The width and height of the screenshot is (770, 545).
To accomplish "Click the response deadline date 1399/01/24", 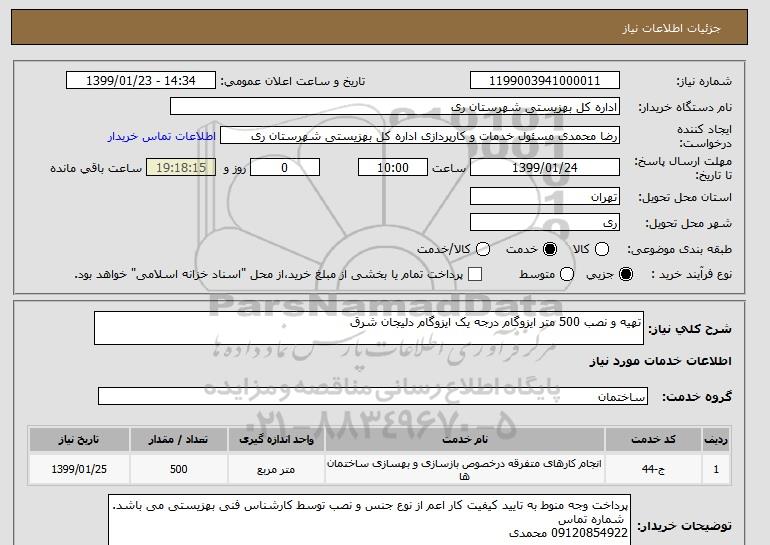I will [x=545, y=167].
